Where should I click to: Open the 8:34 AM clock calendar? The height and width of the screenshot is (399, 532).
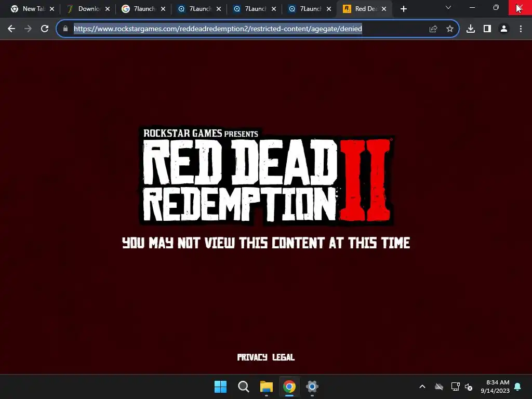coord(495,387)
